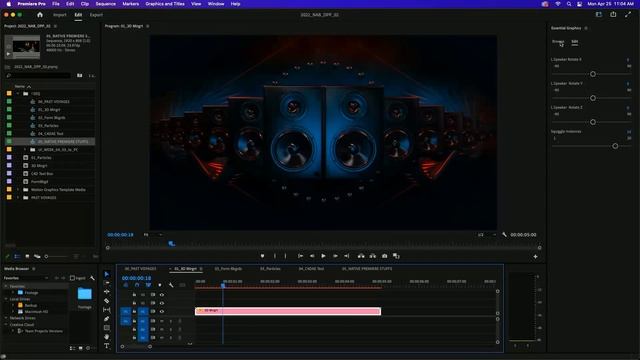Screen dimensions: 640x360
Task: Open the Favorites dropdown in Media Browser
Action: tap(26, 278)
